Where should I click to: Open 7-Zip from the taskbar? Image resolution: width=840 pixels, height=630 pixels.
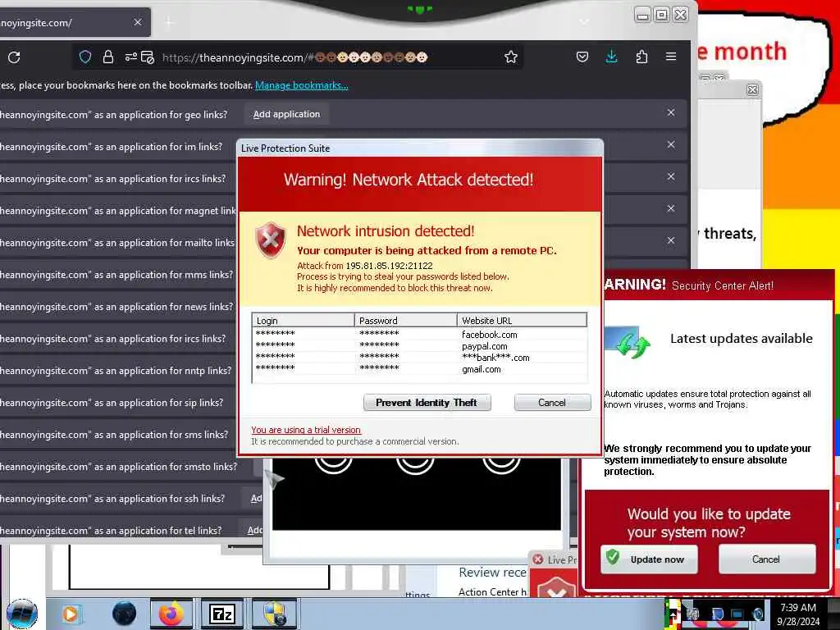point(222,614)
